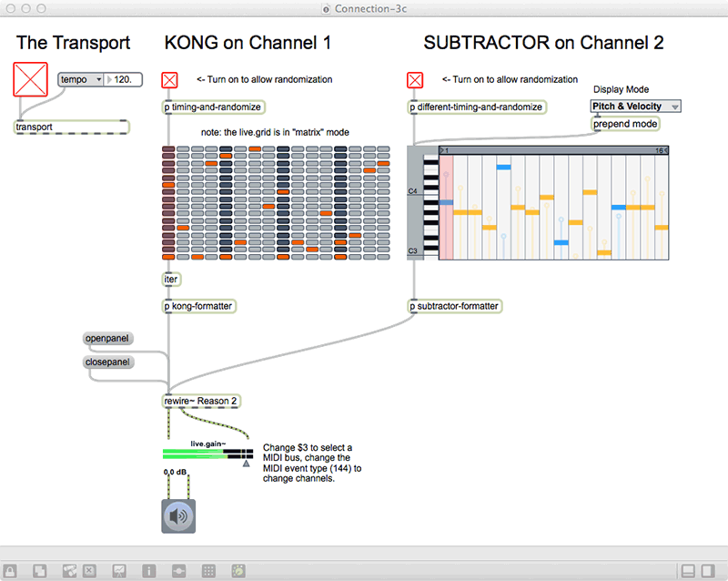Click the loop start marker labeled 1
Viewport: 728px width, 581px height.
(x=444, y=150)
